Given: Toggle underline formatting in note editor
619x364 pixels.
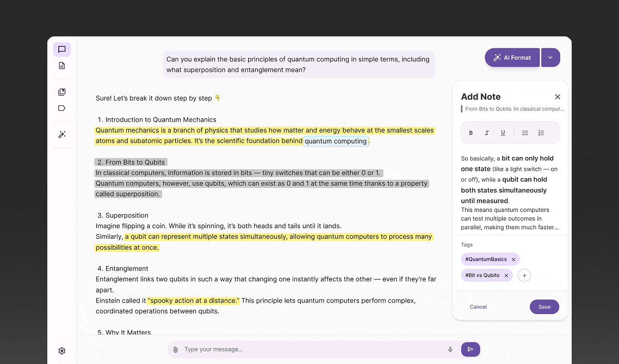Looking at the screenshot, I should pos(503,133).
